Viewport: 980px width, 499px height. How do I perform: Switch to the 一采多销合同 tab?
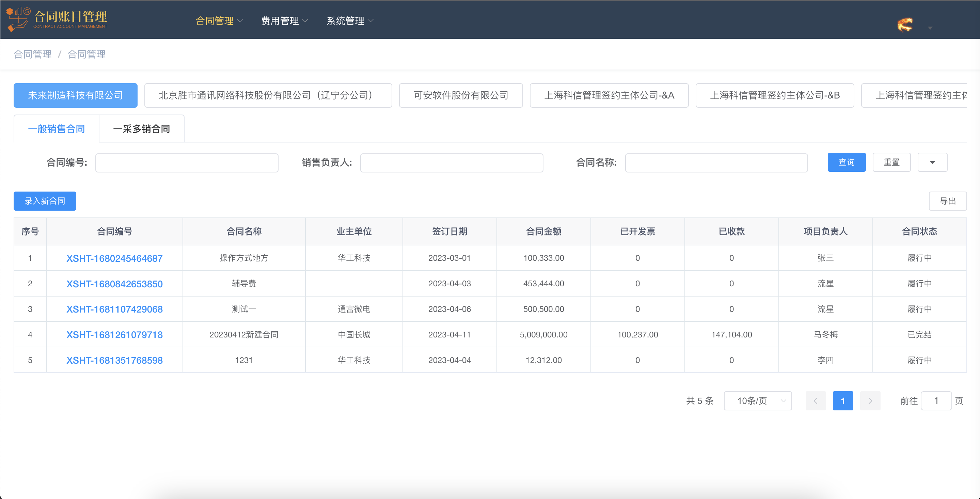142,129
